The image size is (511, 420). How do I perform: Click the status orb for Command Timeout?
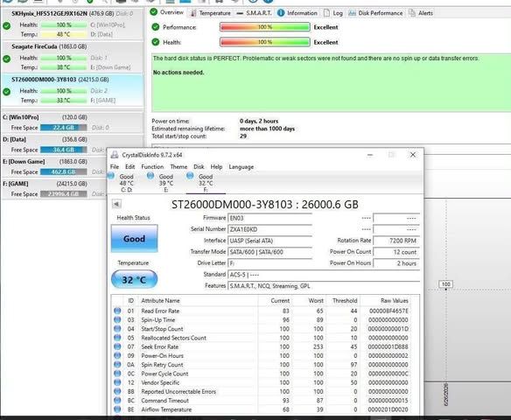pos(117,401)
